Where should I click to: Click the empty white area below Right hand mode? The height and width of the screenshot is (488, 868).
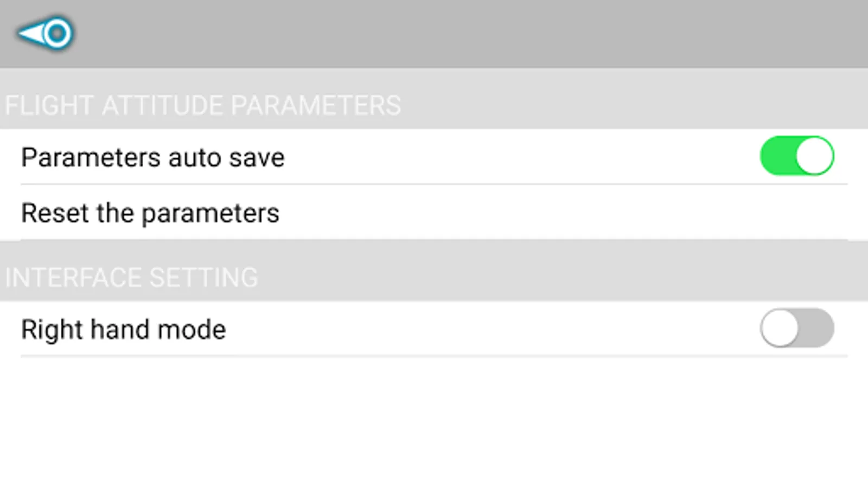[x=434, y=423]
